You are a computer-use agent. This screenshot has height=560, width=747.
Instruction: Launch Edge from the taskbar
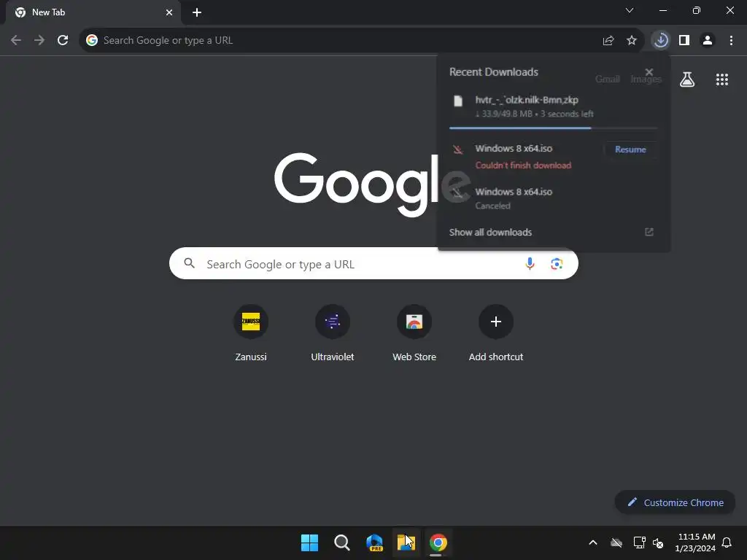click(x=374, y=542)
